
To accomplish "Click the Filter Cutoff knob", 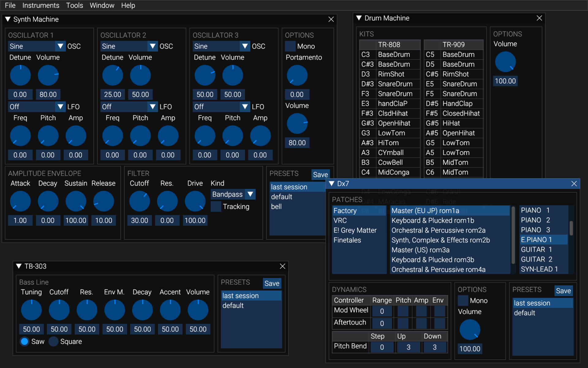I will (139, 201).
